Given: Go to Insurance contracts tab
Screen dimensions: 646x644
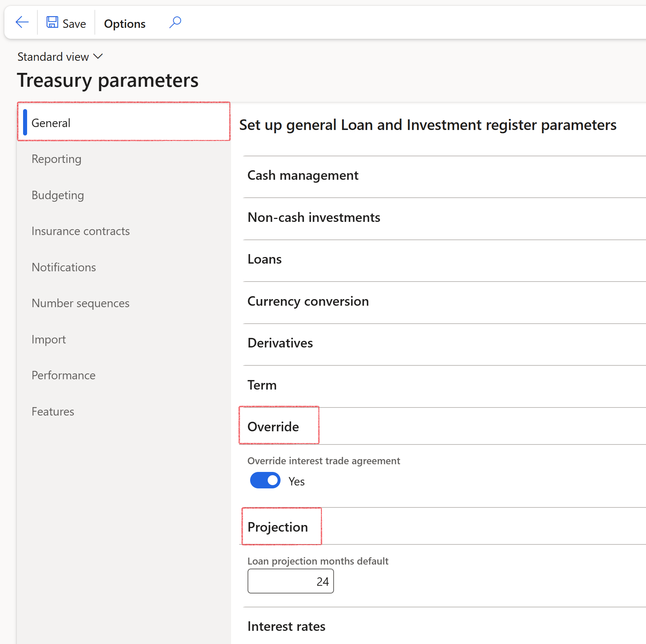Looking at the screenshot, I should pyautogui.click(x=81, y=231).
